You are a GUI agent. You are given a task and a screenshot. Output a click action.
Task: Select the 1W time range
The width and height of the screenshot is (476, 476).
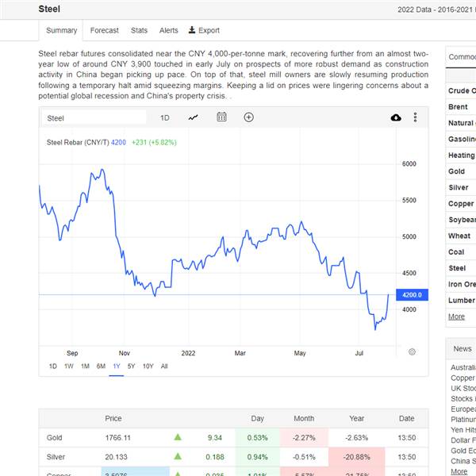pyautogui.click(x=69, y=366)
